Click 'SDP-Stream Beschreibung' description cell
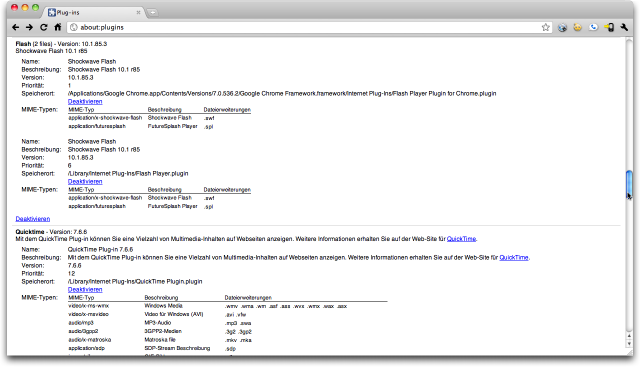This screenshot has width=640, height=367. tap(177, 348)
